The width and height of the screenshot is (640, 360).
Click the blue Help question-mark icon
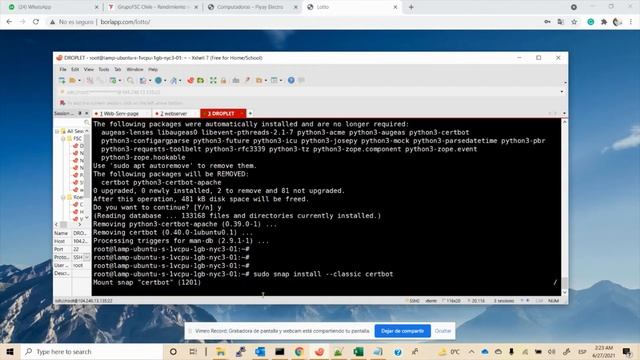click(291, 80)
